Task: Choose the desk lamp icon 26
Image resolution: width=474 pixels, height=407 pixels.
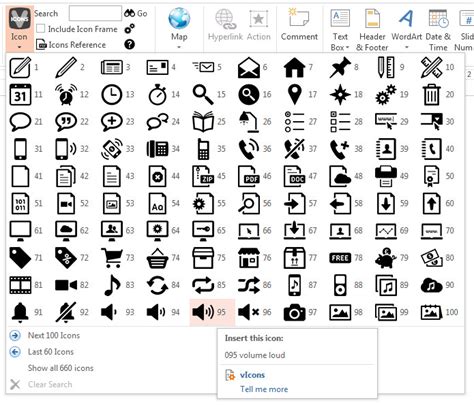Action: tap(249, 122)
